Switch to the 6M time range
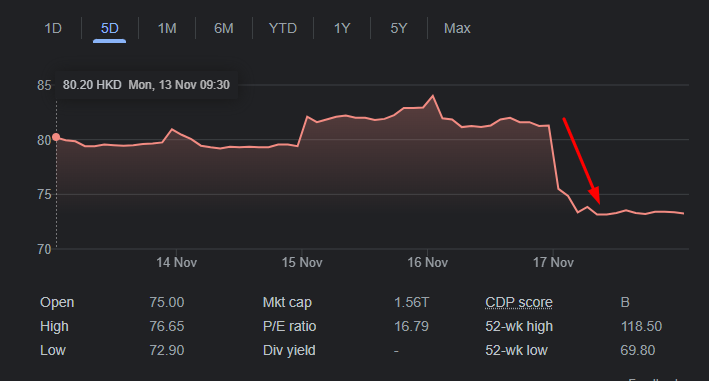 (x=224, y=28)
